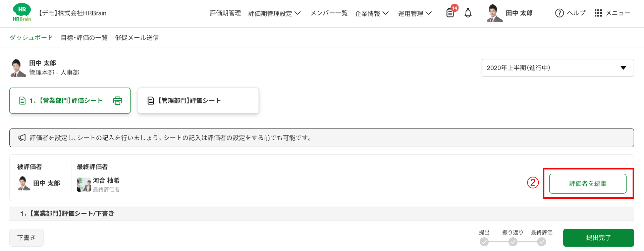Expand the 企業情報 dropdown menu
Viewport: 644px width, 251px height.
tap(372, 13)
